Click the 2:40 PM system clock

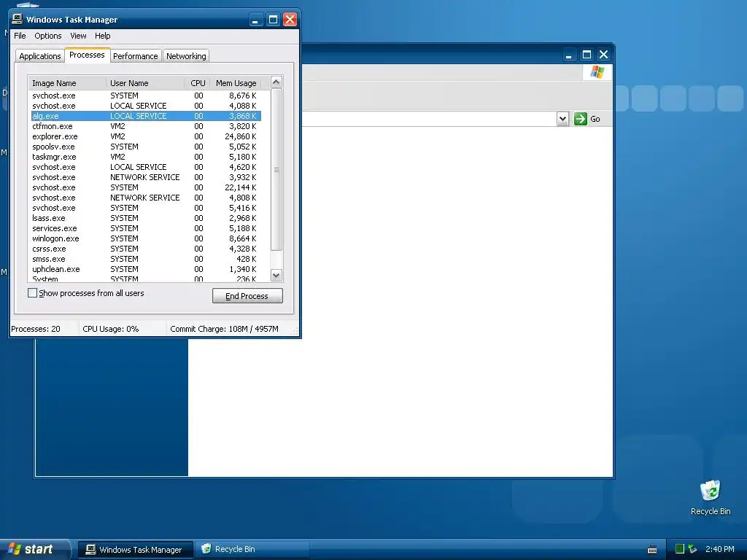click(x=720, y=549)
